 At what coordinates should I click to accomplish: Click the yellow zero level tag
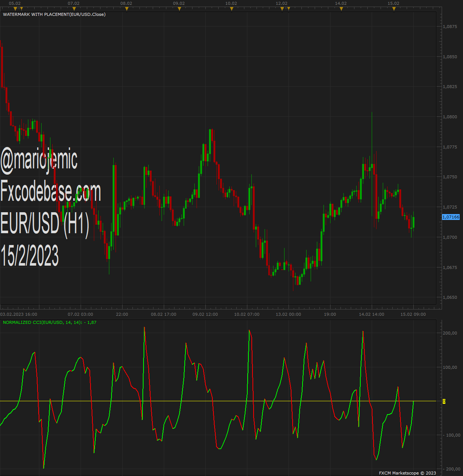click(x=444, y=401)
